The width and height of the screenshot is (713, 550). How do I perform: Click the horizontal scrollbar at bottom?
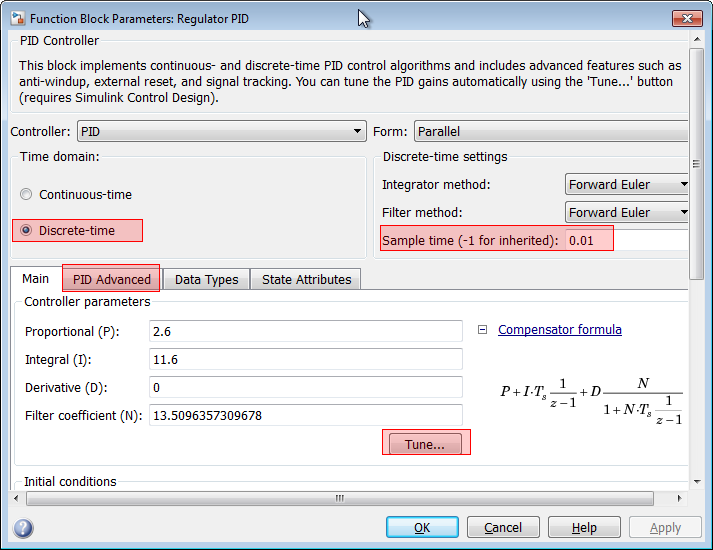tap(340, 499)
